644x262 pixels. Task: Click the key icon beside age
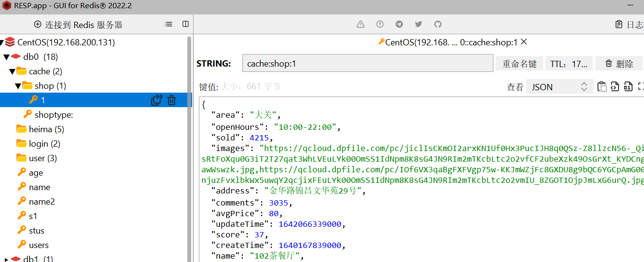tap(22, 172)
